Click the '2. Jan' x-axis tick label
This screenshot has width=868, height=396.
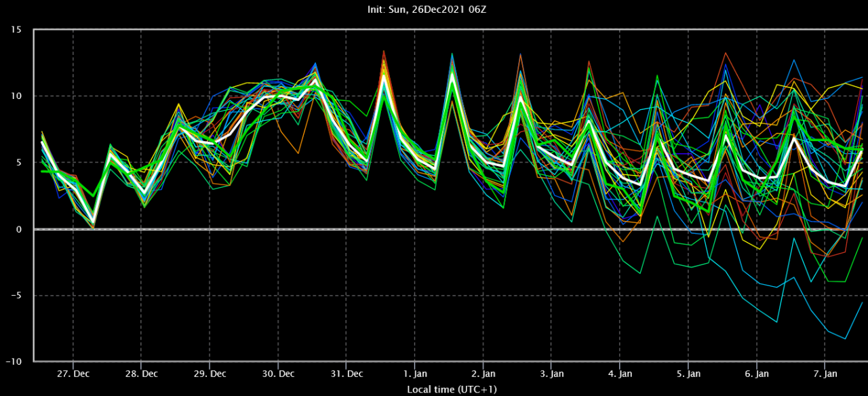483,374
